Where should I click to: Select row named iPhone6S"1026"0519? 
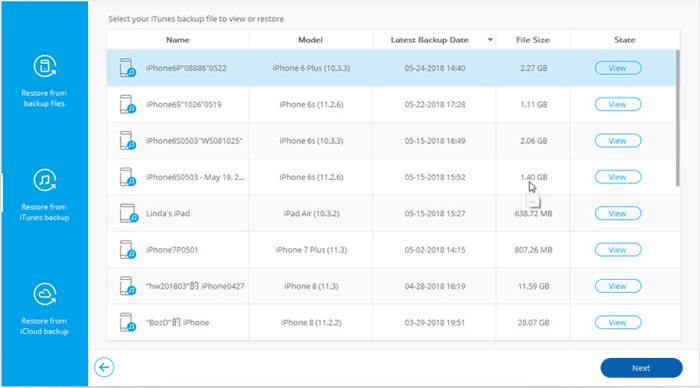(x=393, y=104)
